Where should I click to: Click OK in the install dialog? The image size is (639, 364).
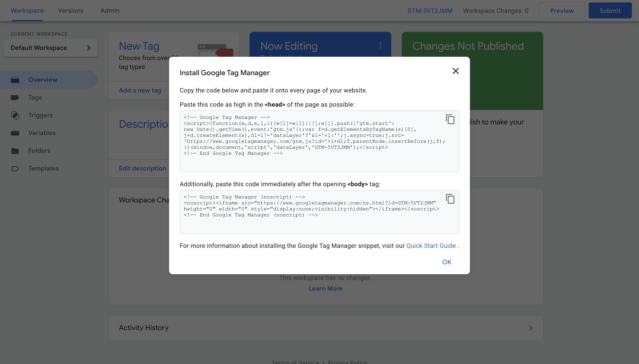tap(447, 262)
